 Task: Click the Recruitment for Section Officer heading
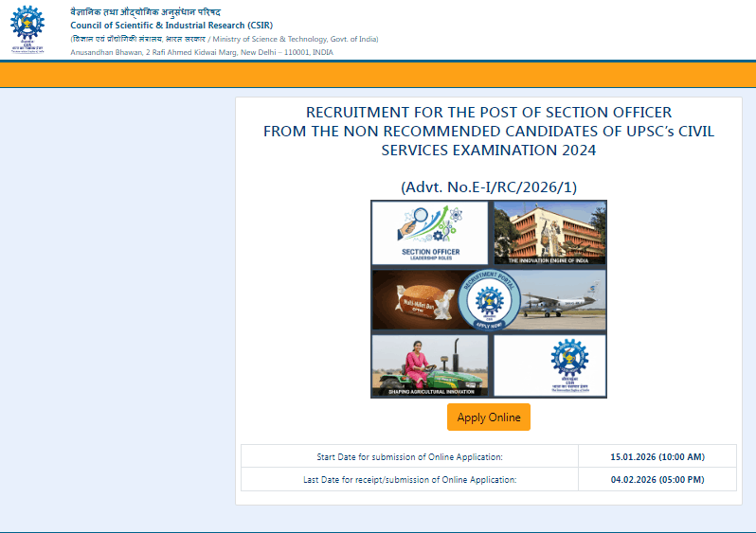pyautogui.click(x=489, y=131)
